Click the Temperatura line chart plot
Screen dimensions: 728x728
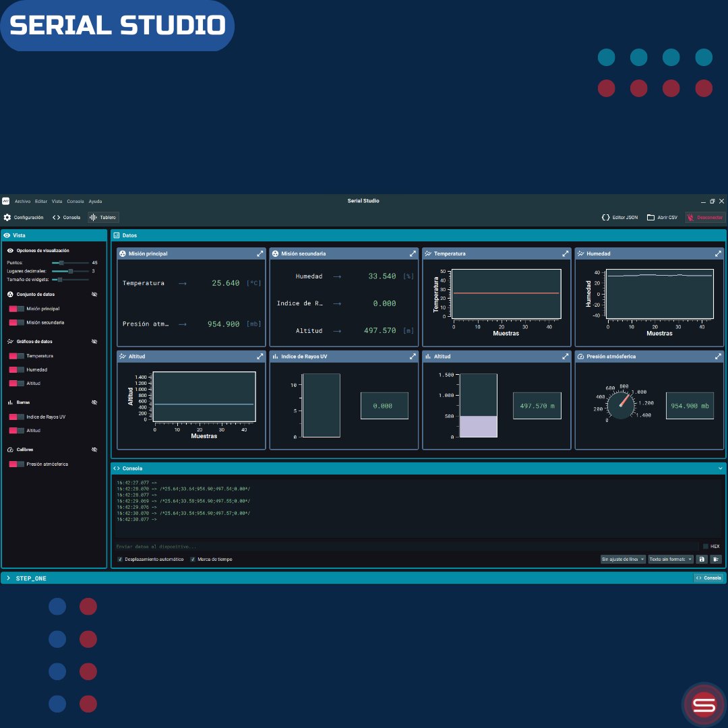(x=506, y=294)
